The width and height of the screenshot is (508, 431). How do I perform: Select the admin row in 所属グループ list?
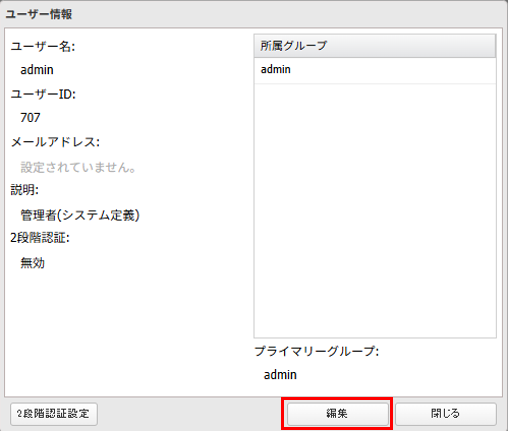(x=375, y=70)
